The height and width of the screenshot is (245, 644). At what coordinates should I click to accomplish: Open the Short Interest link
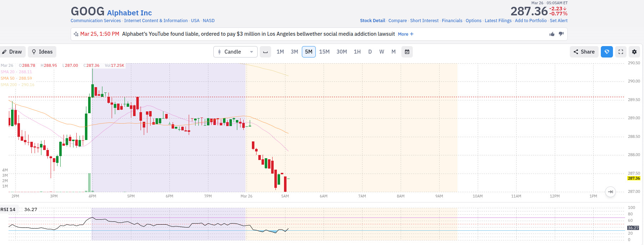[424, 21]
